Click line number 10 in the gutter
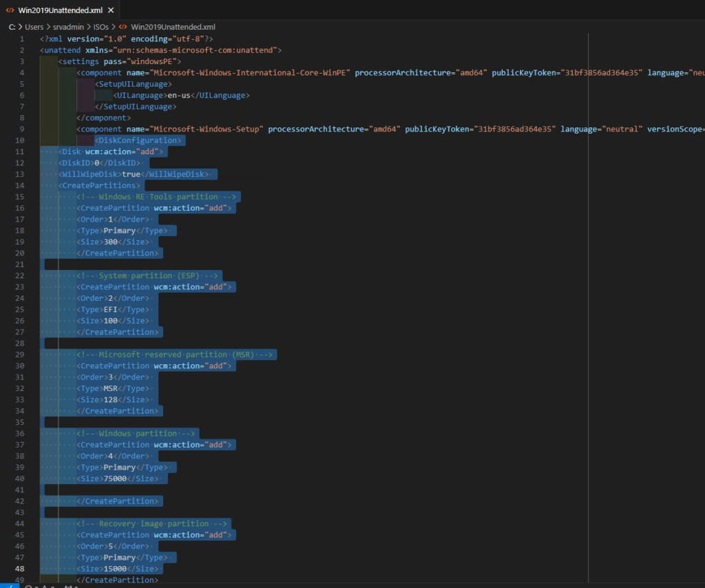 tap(19, 140)
